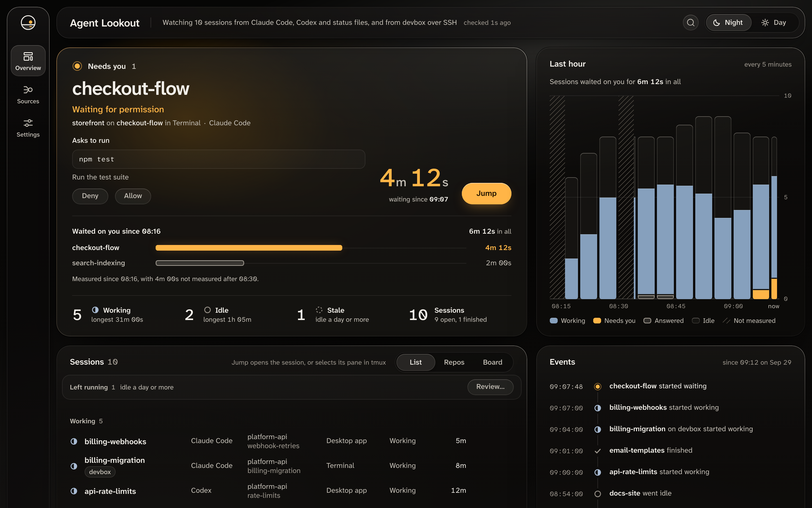The width and height of the screenshot is (812, 508).
Task: Click the '9 open, 1 finished' sessions stat
Action: [460, 319]
